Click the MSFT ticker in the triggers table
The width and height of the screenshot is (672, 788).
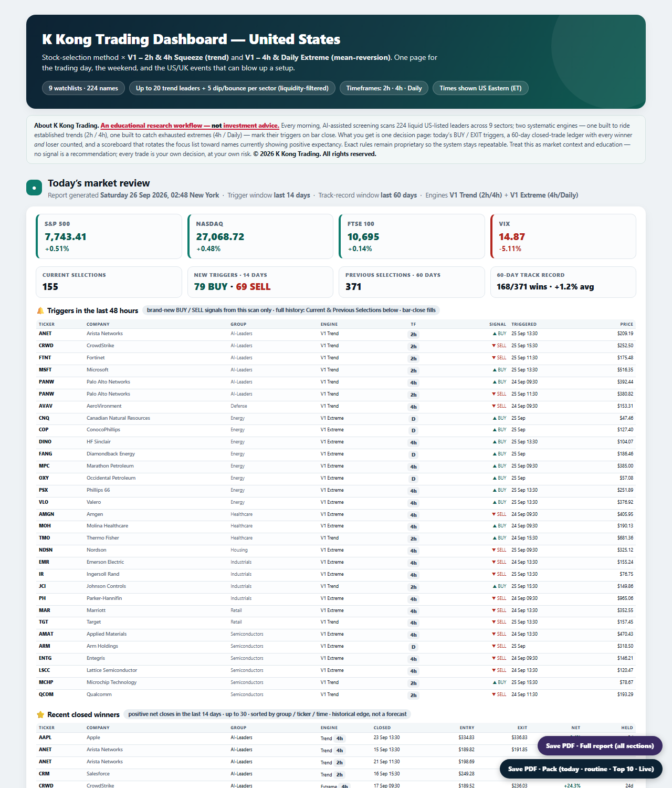point(45,370)
